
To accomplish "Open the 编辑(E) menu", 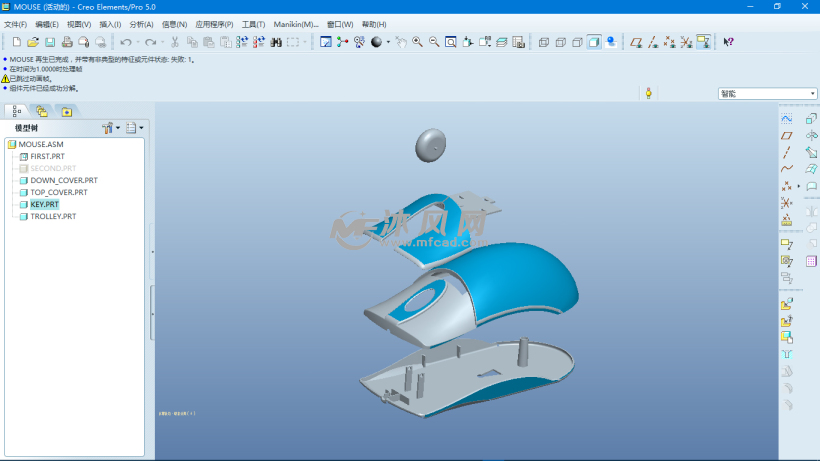I will [47, 25].
